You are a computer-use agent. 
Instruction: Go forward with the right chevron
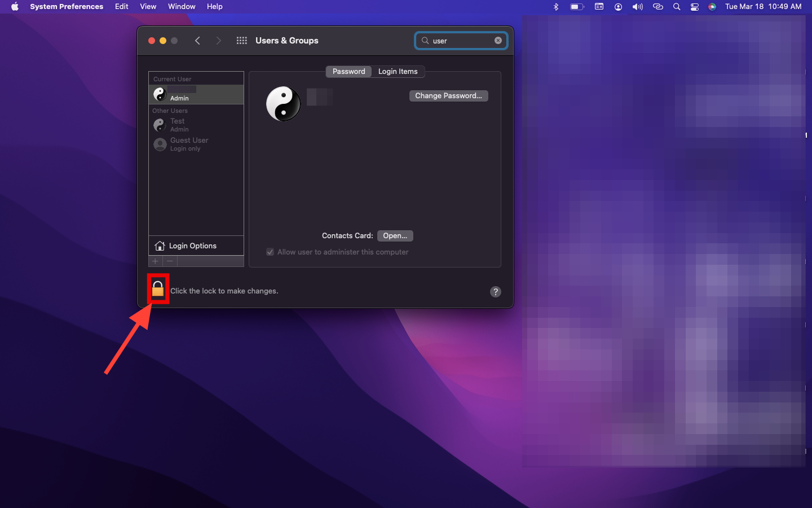point(219,41)
